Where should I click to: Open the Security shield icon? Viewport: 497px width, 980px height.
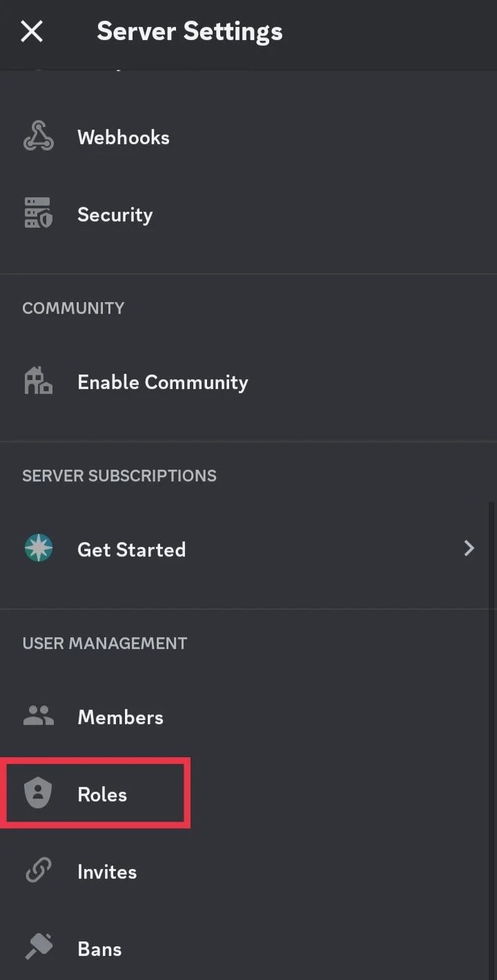[x=38, y=213]
